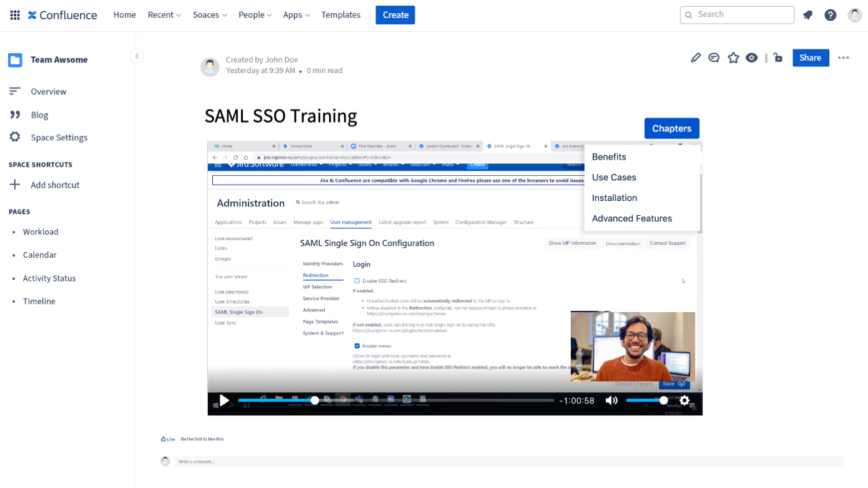Play the SAML SSO Training video

tap(224, 400)
